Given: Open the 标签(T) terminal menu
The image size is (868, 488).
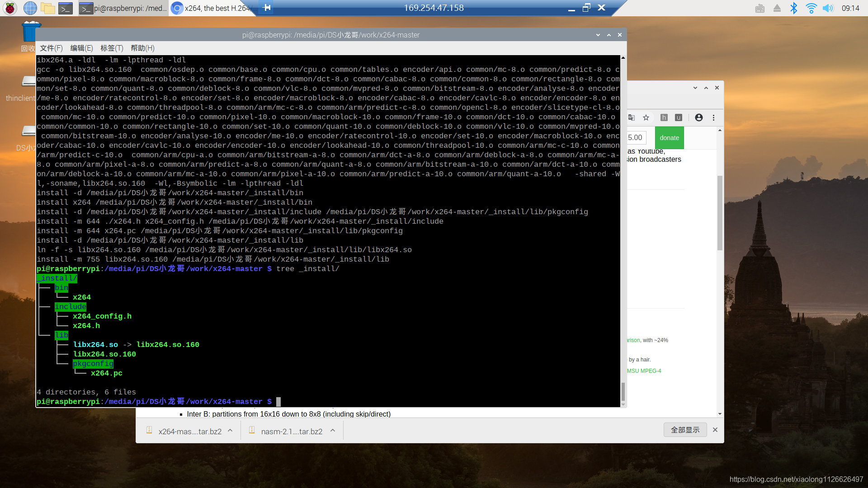Looking at the screenshot, I should click(x=112, y=48).
